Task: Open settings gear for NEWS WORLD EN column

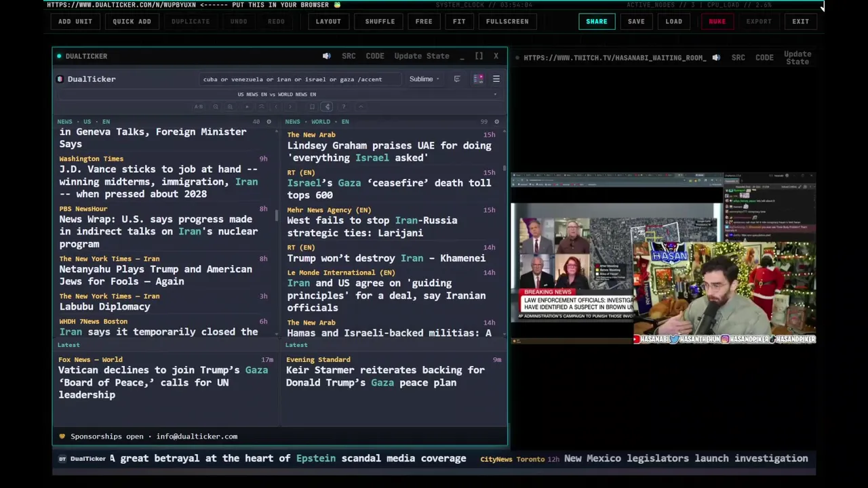Action: pyautogui.click(x=496, y=122)
